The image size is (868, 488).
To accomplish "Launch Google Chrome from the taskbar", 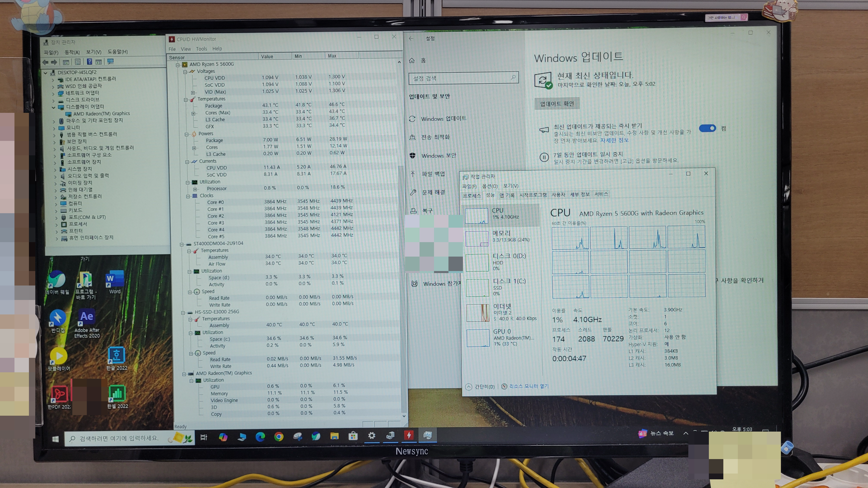I will click(x=279, y=437).
